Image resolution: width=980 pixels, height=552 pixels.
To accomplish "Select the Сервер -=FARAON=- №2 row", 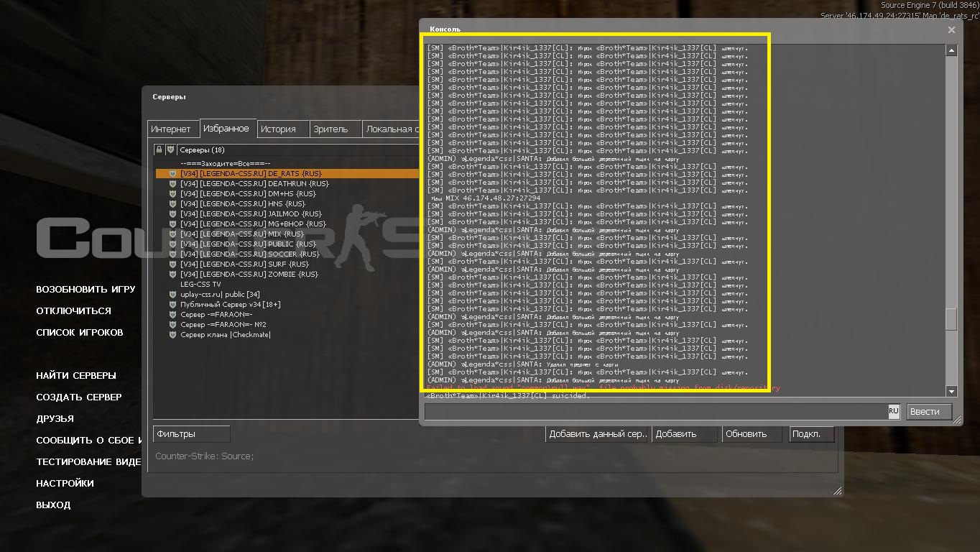I will tap(287, 324).
